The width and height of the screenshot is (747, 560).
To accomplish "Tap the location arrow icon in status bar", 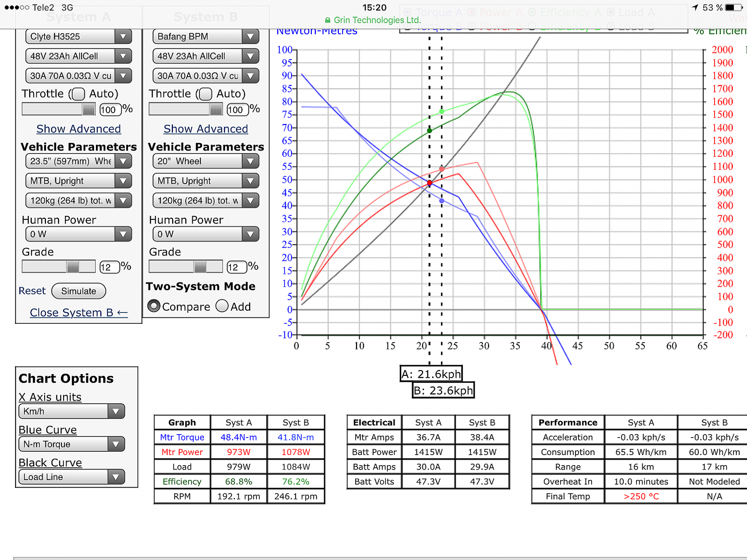I will click(x=695, y=7).
